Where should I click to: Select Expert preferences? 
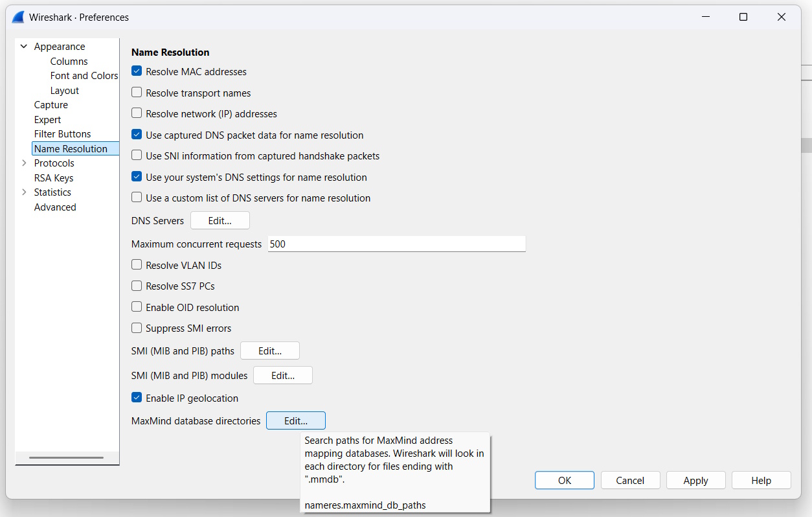click(x=47, y=120)
